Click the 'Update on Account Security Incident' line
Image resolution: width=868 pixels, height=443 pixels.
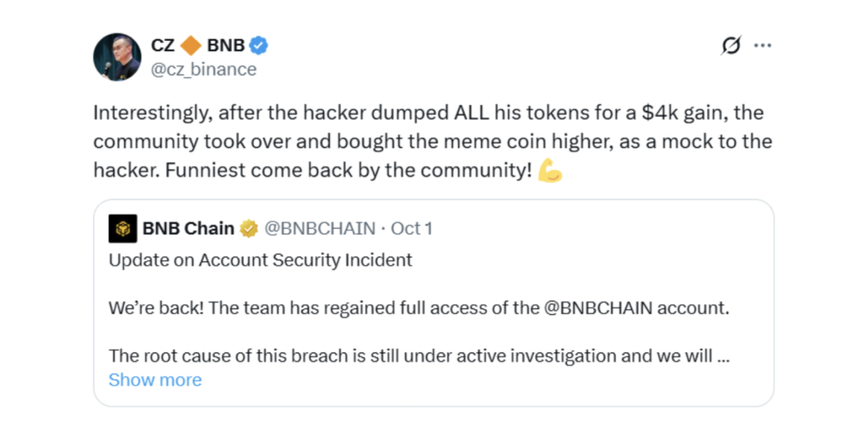[x=260, y=260]
